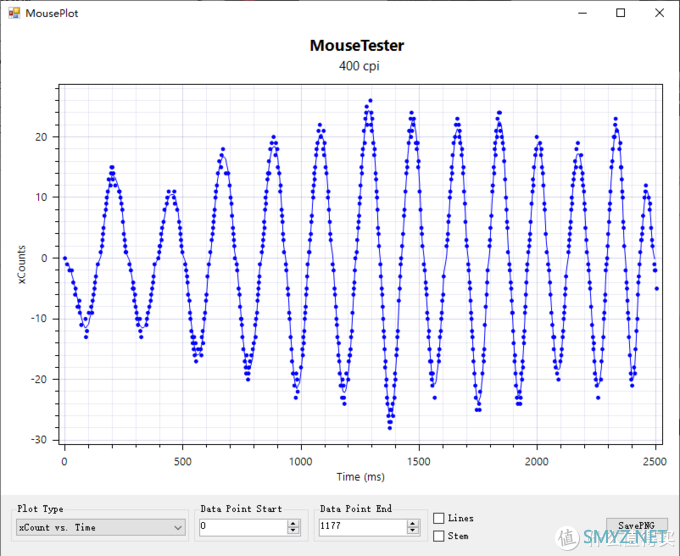Close the MousePlot window
This screenshot has width=680, height=556.
(658, 13)
